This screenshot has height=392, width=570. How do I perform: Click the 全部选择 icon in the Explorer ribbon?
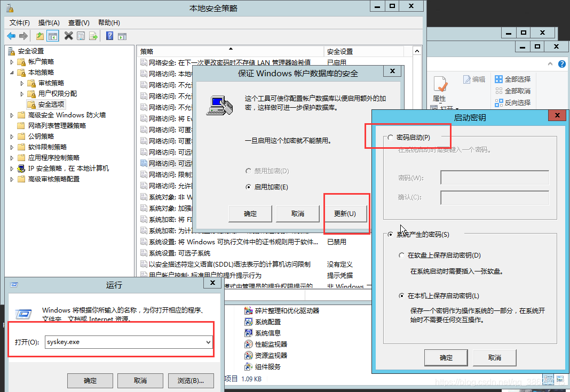coord(498,79)
